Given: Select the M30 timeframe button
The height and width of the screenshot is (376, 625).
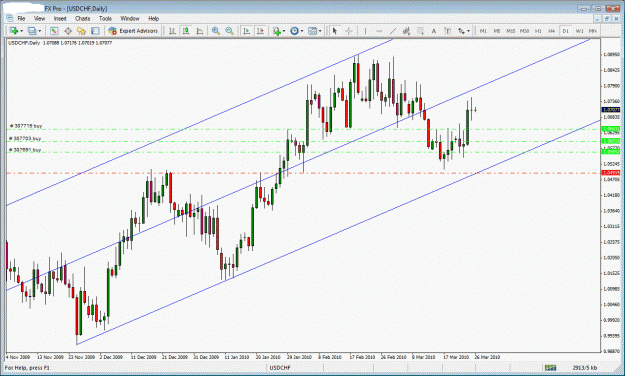Looking at the screenshot, I should point(524,31).
